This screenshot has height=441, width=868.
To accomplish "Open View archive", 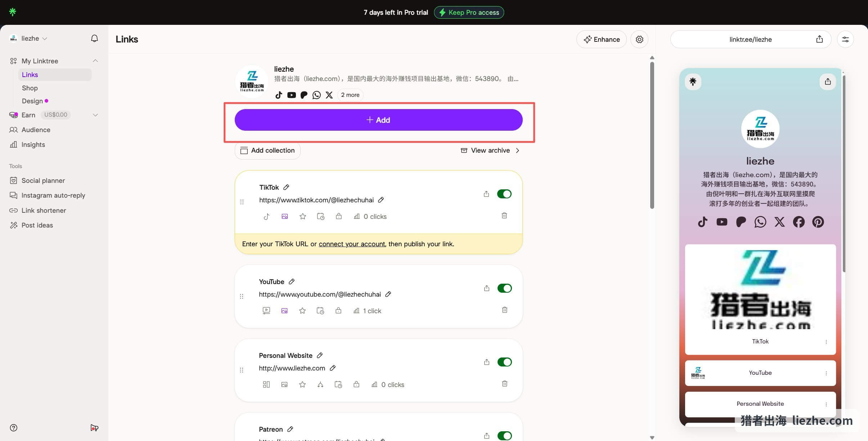I will pos(490,150).
